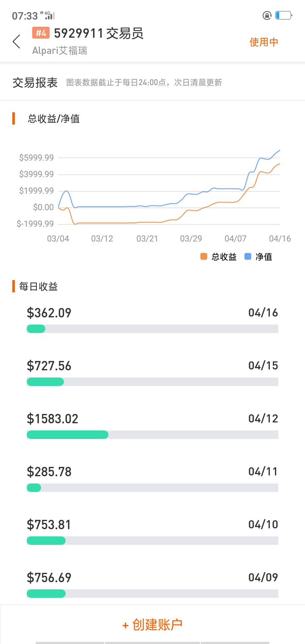Tap the 04/16 progress bar
This screenshot has height=644, width=305.
(152, 329)
